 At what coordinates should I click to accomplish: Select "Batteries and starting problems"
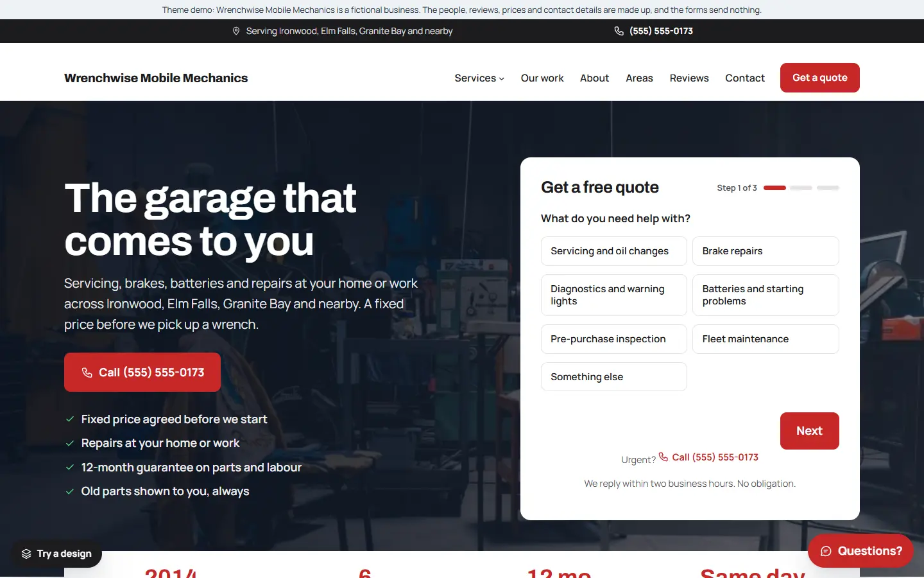766,295
